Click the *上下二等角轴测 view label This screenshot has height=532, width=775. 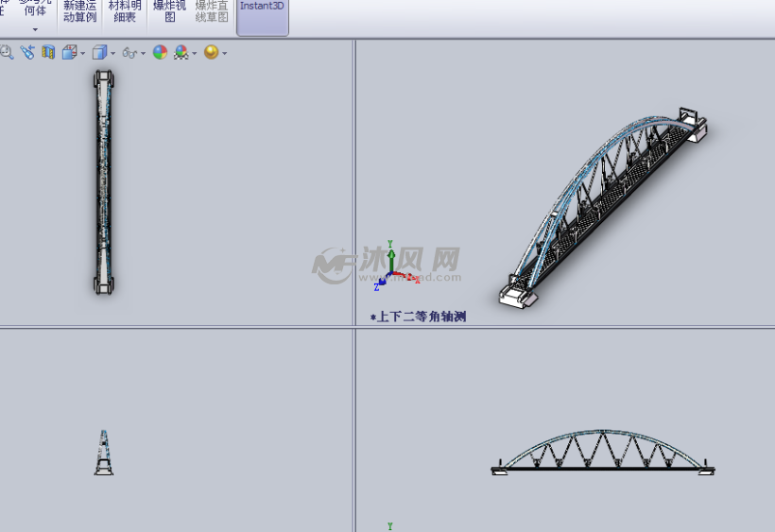point(418,317)
